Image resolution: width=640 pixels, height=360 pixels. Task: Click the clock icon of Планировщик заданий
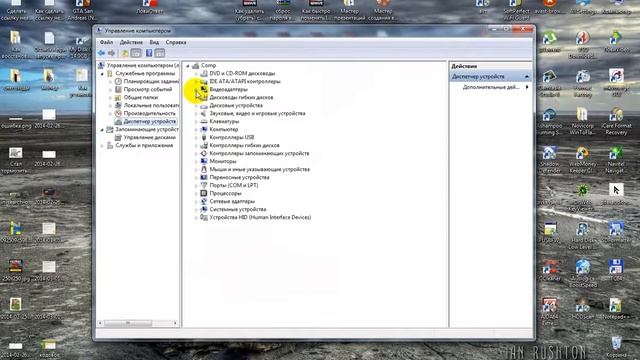(118, 81)
